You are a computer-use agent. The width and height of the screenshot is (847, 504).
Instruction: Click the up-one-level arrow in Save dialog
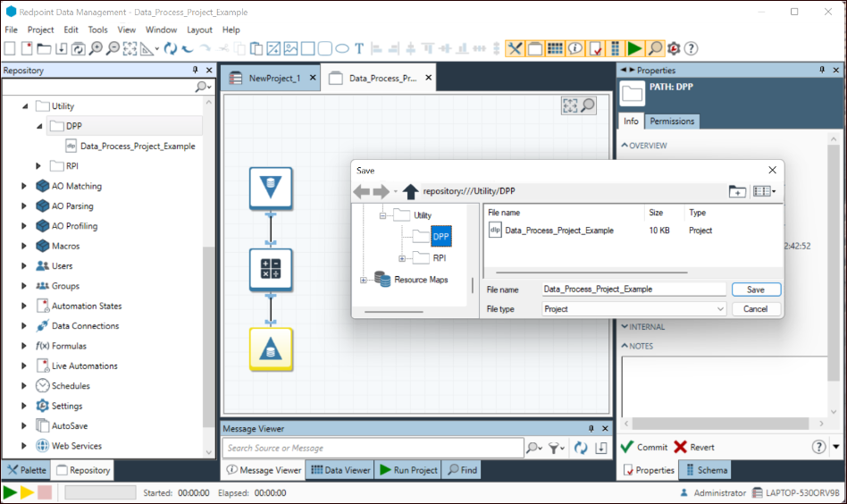(410, 191)
